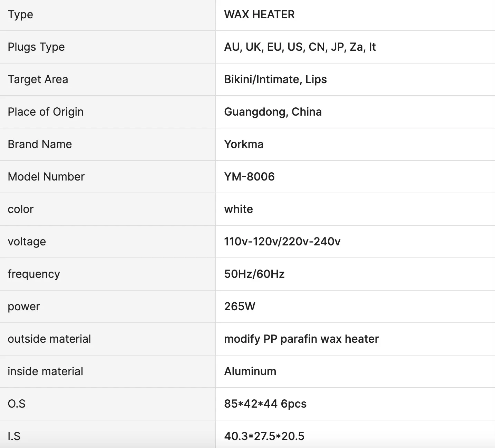The height and width of the screenshot is (448, 495).
Task: Select the 50Hz/60Hz frequency value
Action: [x=254, y=274]
